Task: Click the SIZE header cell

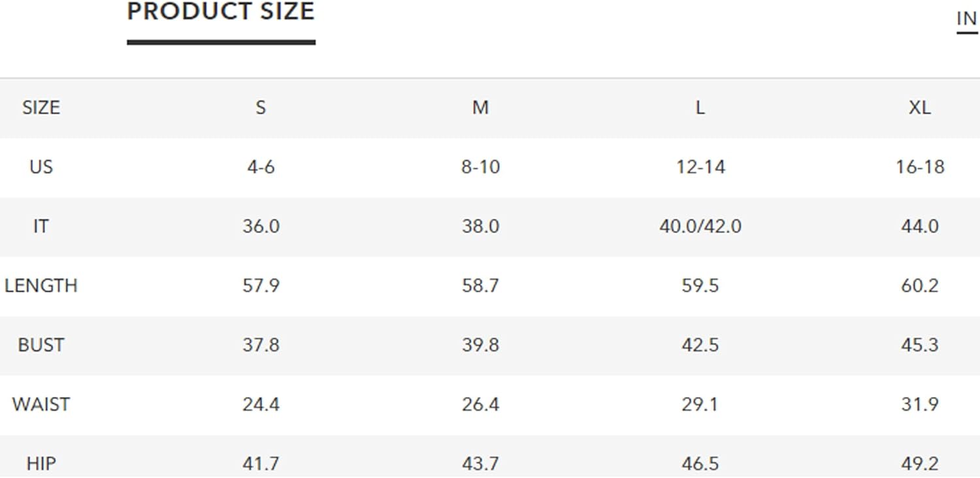Action: pyautogui.click(x=41, y=108)
